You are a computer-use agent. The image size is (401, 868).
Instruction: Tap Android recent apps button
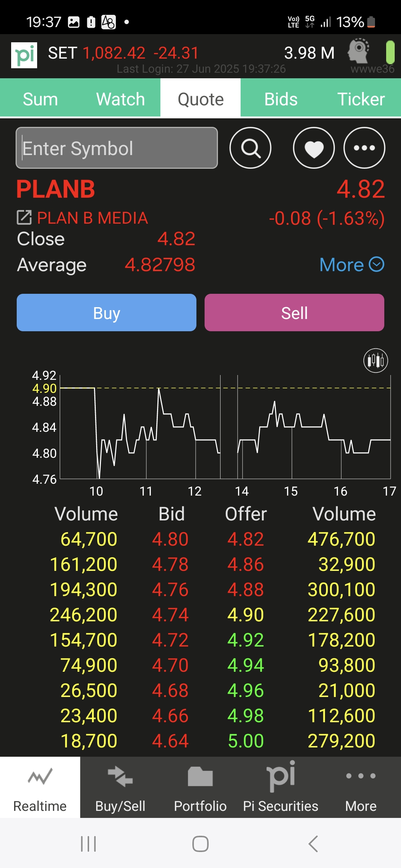click(88, 844)
